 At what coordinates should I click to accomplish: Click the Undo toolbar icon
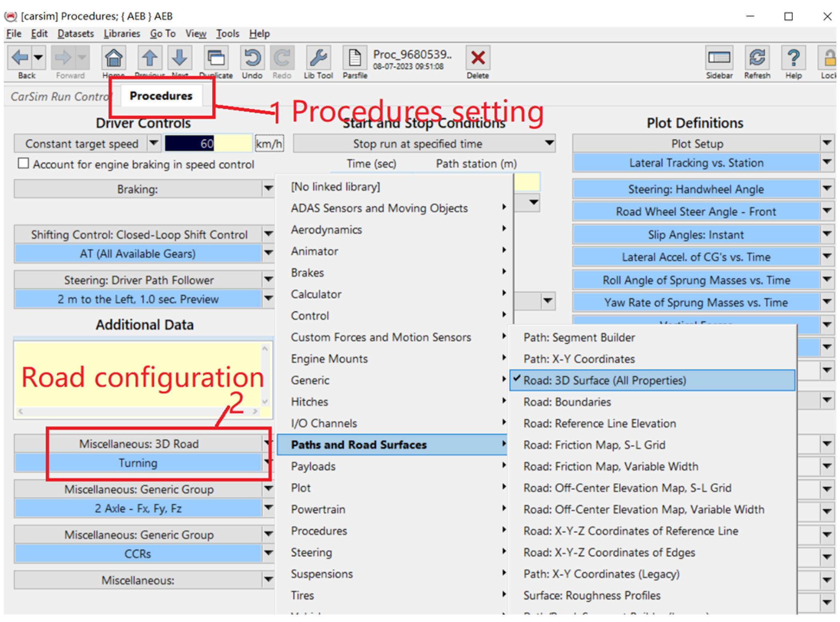pos(252,58)
